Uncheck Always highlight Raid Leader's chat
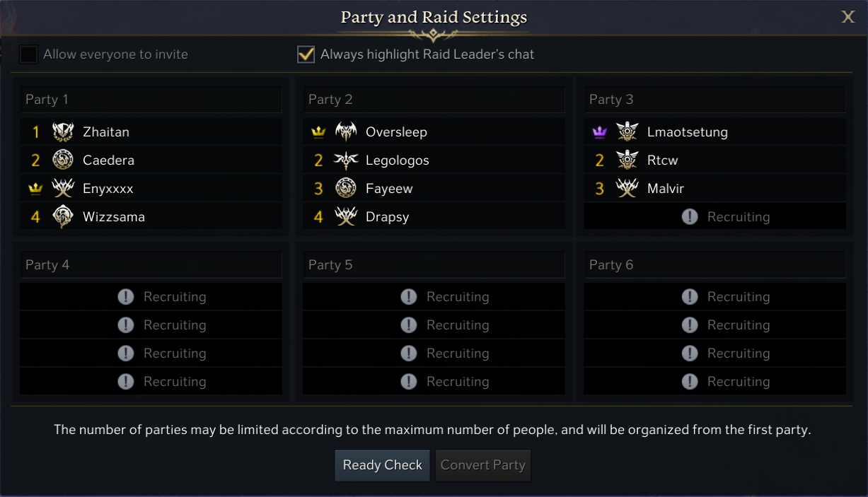The image size is (868, 497). [x=306, y=54]
